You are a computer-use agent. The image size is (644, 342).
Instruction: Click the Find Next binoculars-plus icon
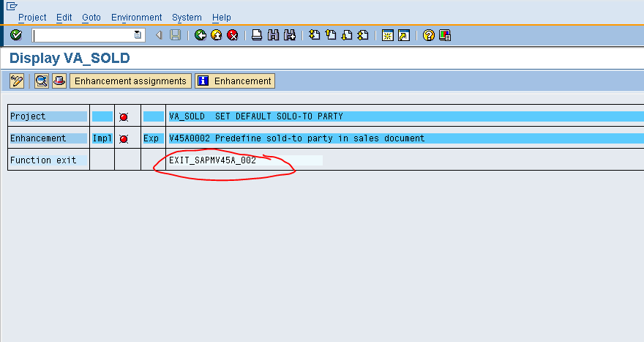click(x=290, y=35)
